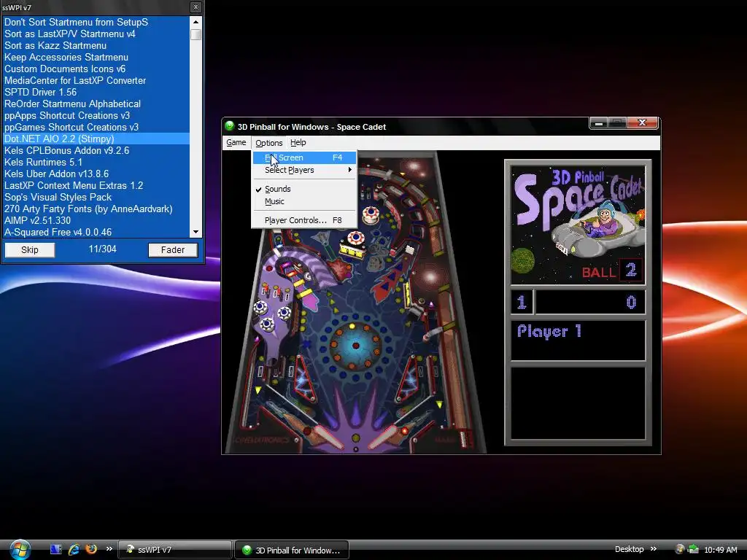Screen dimensions: 747x560
Task: Click the 11/304 progress counter
Action: (x=102, y=249)
